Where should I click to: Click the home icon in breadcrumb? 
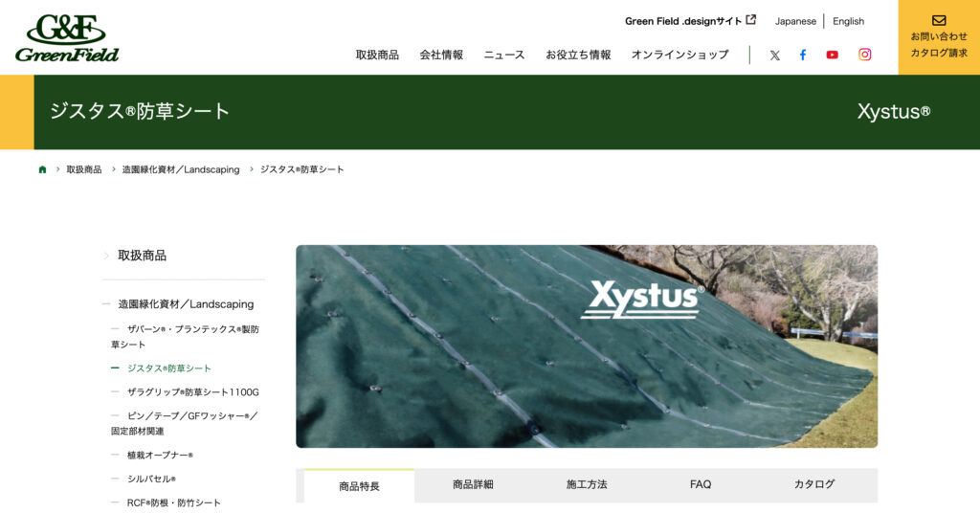42,169
